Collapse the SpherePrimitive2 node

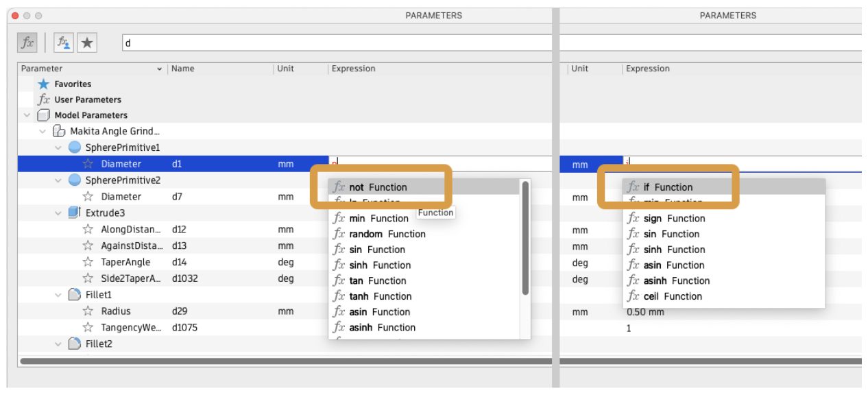[58, 180]
